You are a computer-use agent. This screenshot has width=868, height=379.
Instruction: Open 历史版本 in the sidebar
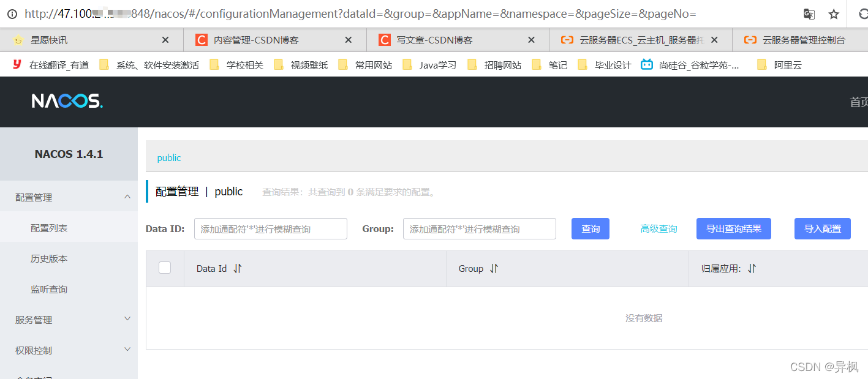(69, 258)
